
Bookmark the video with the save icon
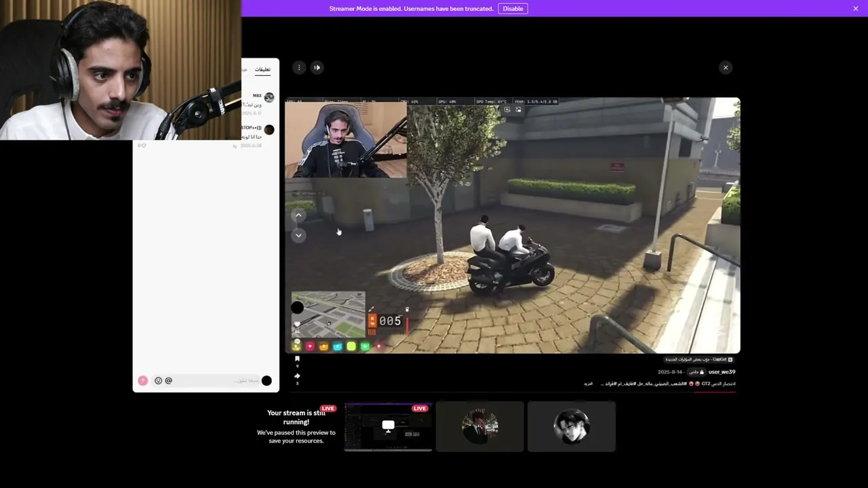[297, 359]
